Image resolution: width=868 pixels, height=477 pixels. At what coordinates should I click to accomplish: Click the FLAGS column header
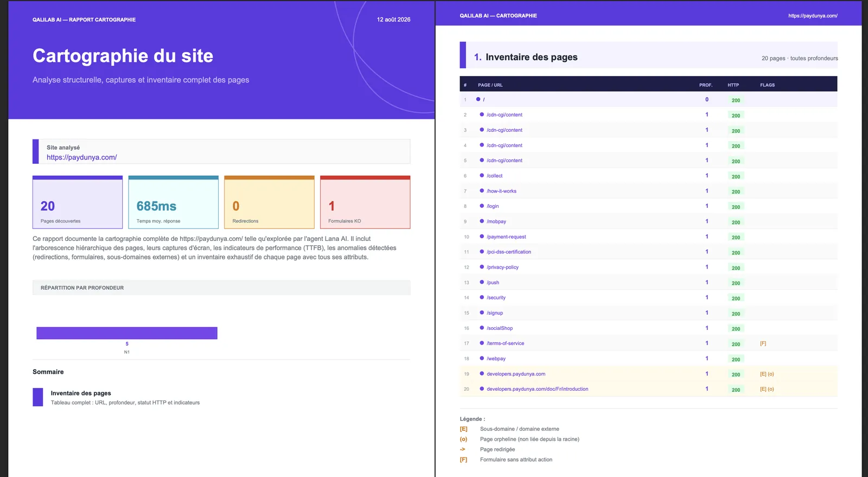pyautogui.click(x=768, y=85)
